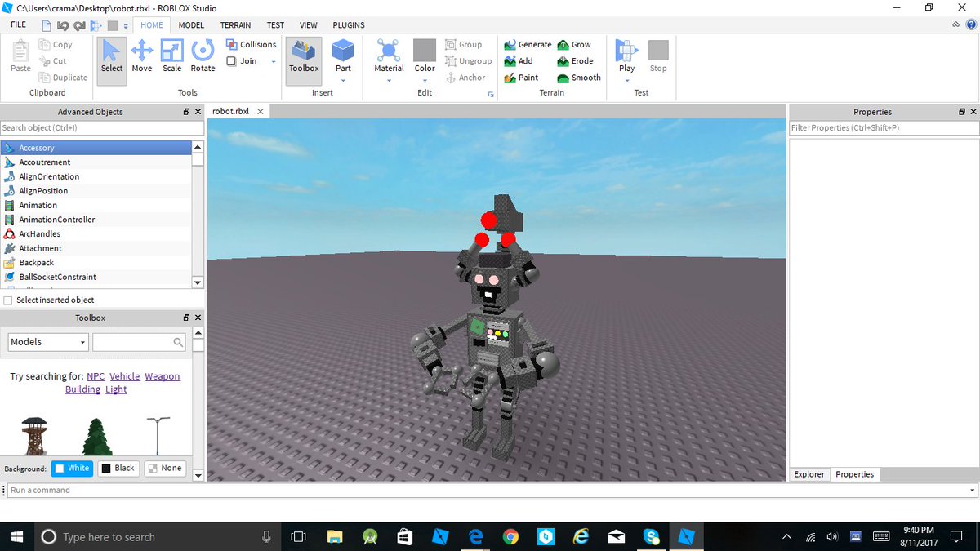The image size is (980, 551).
Task: Enable the Join checkbox
Action: click(231, 61)
